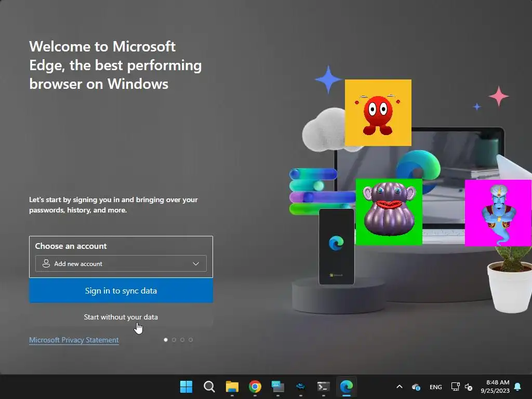Click the blue genie magenta thumbnail
The width and height of the screenshot is (532, 399).
pyautogui.click(x=498, y=212)
